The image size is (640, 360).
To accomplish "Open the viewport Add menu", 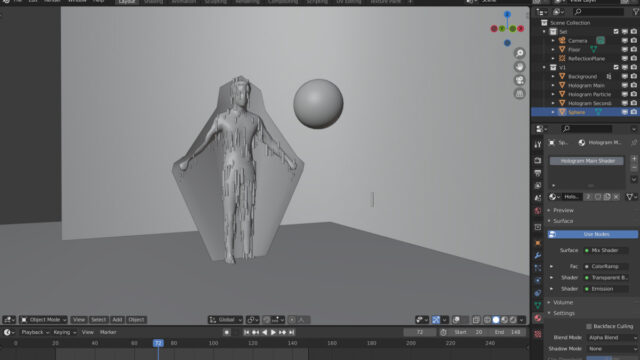I will 117,320.
